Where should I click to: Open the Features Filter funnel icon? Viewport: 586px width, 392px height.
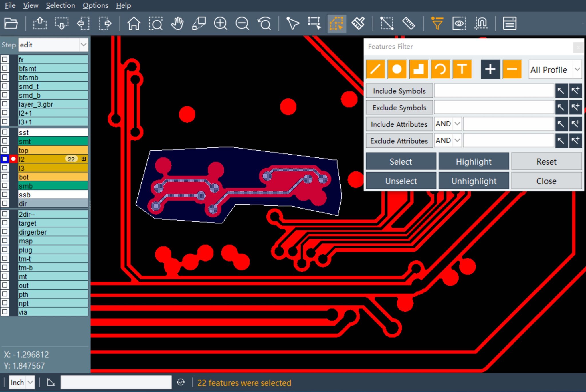tap(437, 23)
